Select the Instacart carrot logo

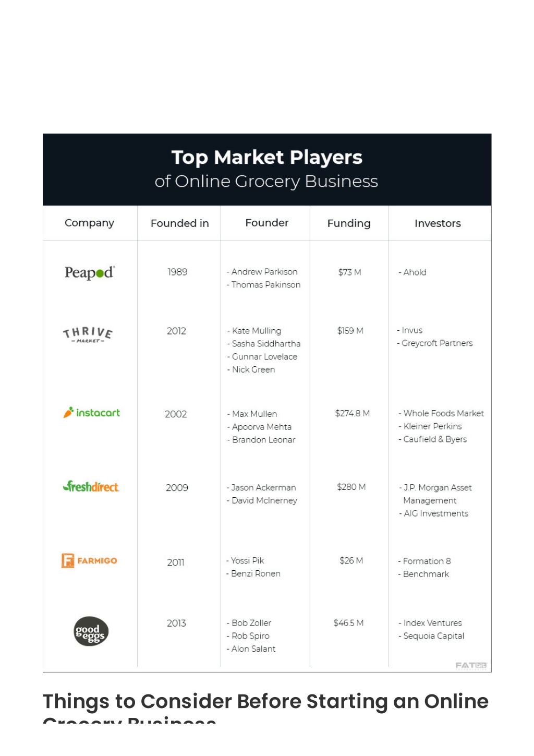coord(92,413)
